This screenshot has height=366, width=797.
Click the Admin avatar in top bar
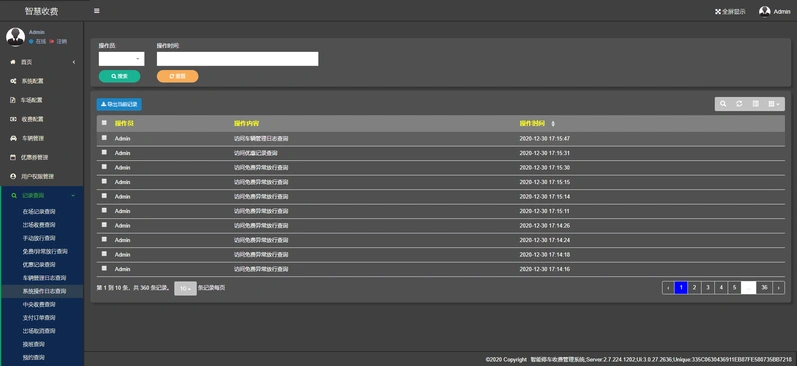click(764, 11)
